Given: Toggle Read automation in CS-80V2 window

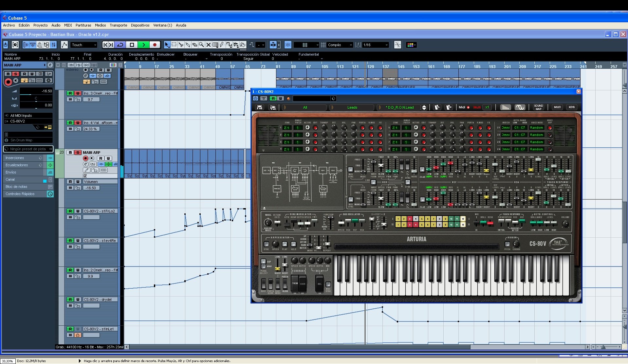Looking at the screenshot, I should 273,99.
